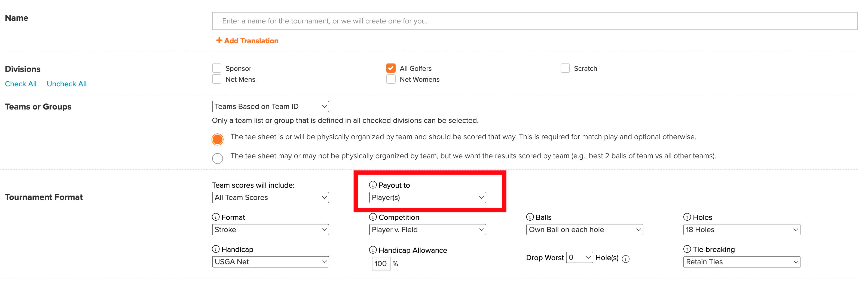Click the Teams or Groups heading
The height and width of the screenshot is (286, 868).
click(38, 107)
